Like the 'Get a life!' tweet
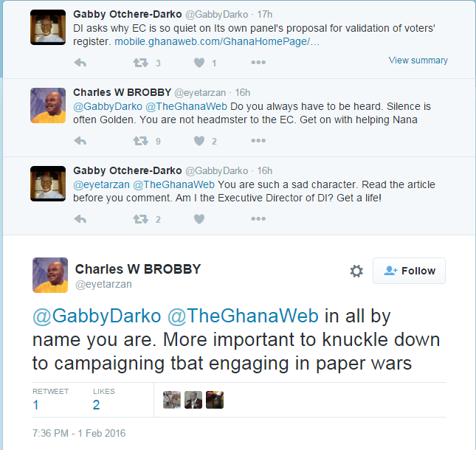The image size is (476, 450). (x=199, y=219)
